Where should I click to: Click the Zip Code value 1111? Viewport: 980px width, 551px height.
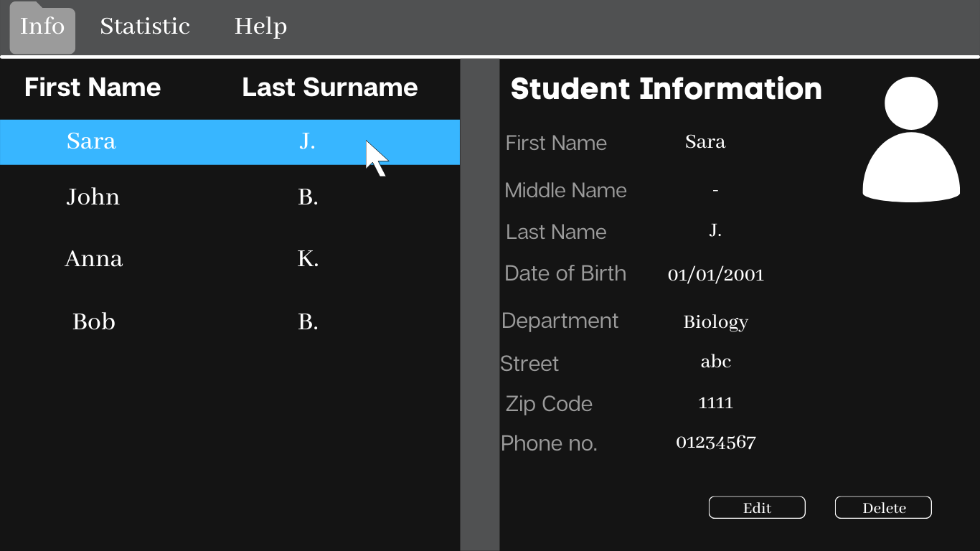click(x=715, y=402)
